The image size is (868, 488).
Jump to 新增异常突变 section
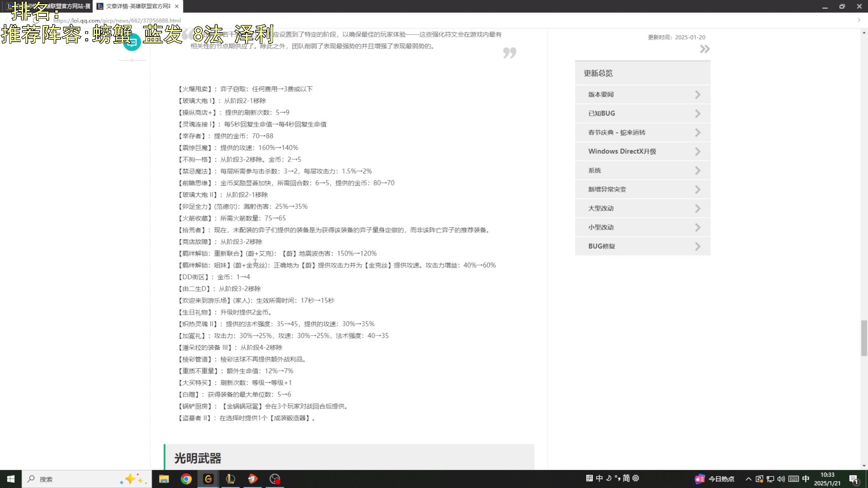(643, 189)
